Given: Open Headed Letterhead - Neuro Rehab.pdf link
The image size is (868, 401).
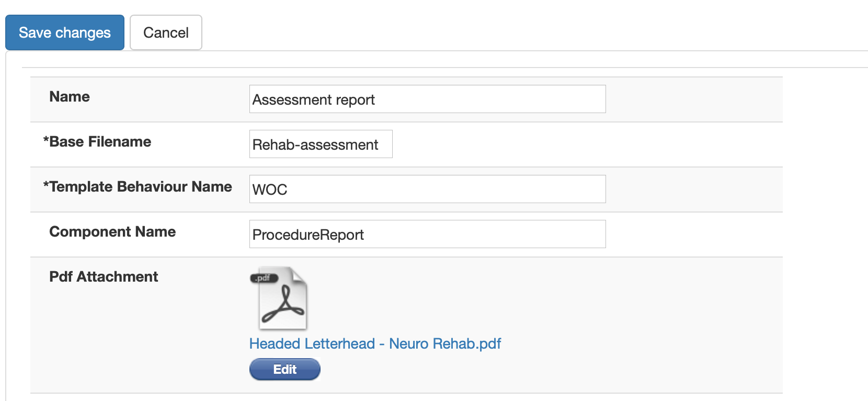Looking at the screenshot, I should [374, 343].
